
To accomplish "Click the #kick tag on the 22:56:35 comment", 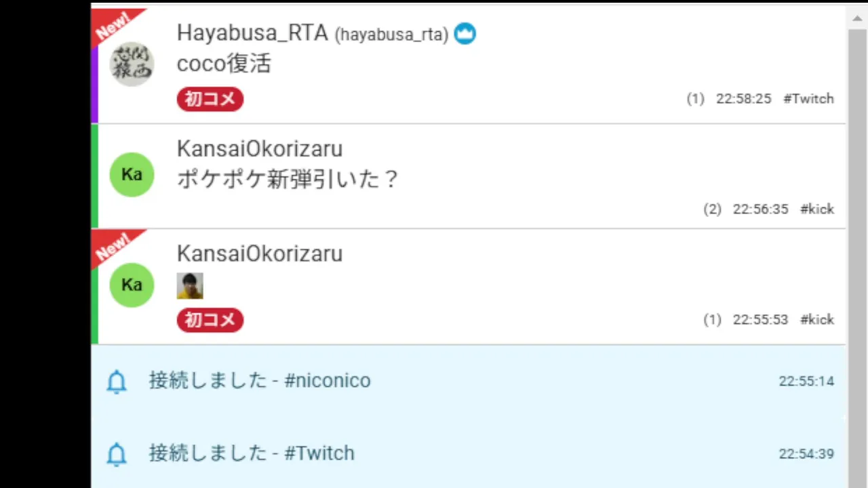I will [x=817, y=209].
